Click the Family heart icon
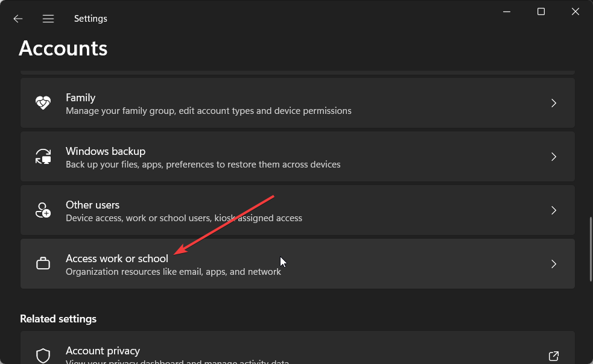The height and width of the screenshot is (364, 593). click(x=43, y=103)
